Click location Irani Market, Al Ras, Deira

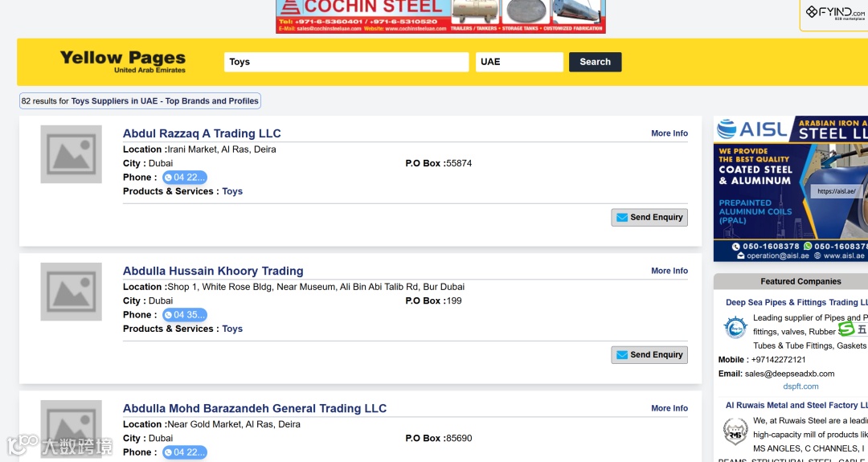coord(222,149)
